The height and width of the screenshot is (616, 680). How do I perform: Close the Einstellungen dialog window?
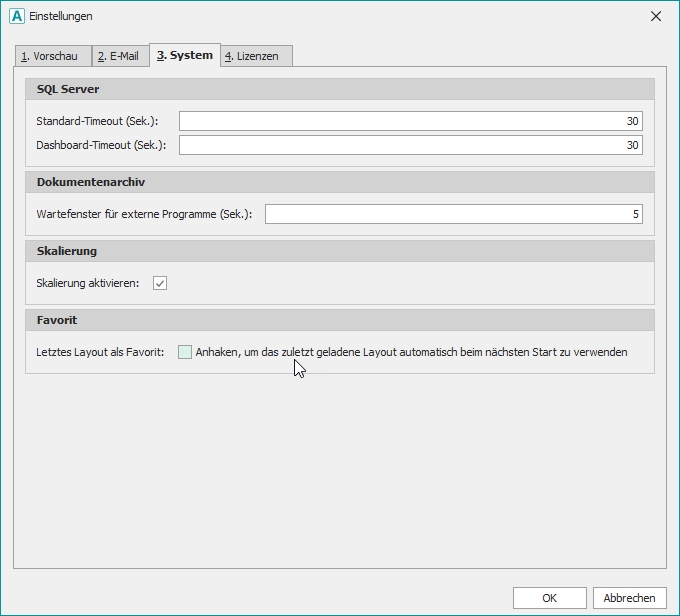pyautogui.click(x=656, y=16)
